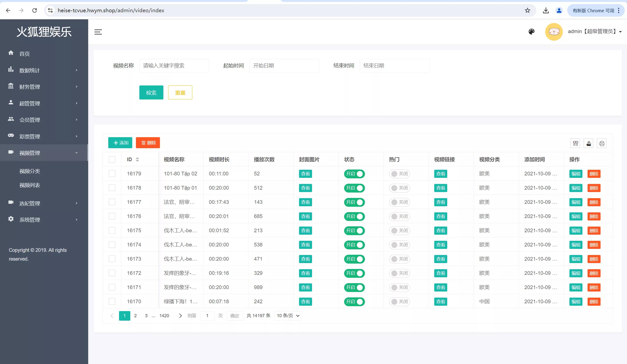627x364 pixels.
Task: Open the theme color palette icon
Action: (x=531, y=32)
